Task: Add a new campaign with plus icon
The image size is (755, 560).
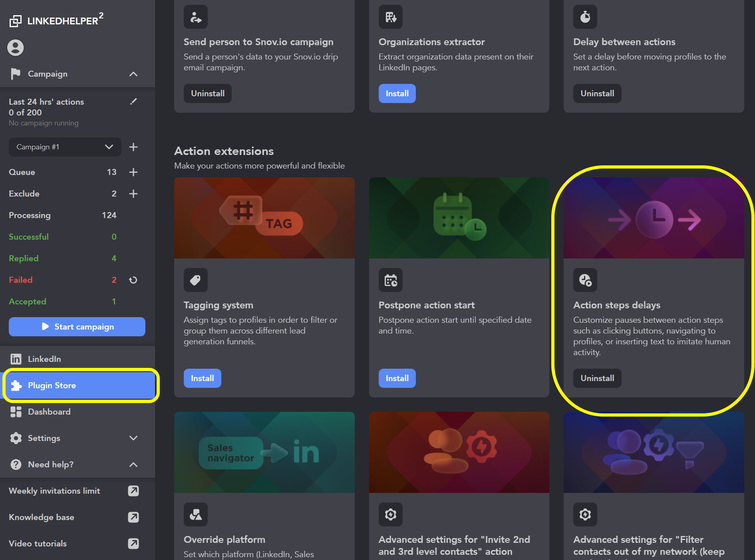Action: tap(133, 147)
